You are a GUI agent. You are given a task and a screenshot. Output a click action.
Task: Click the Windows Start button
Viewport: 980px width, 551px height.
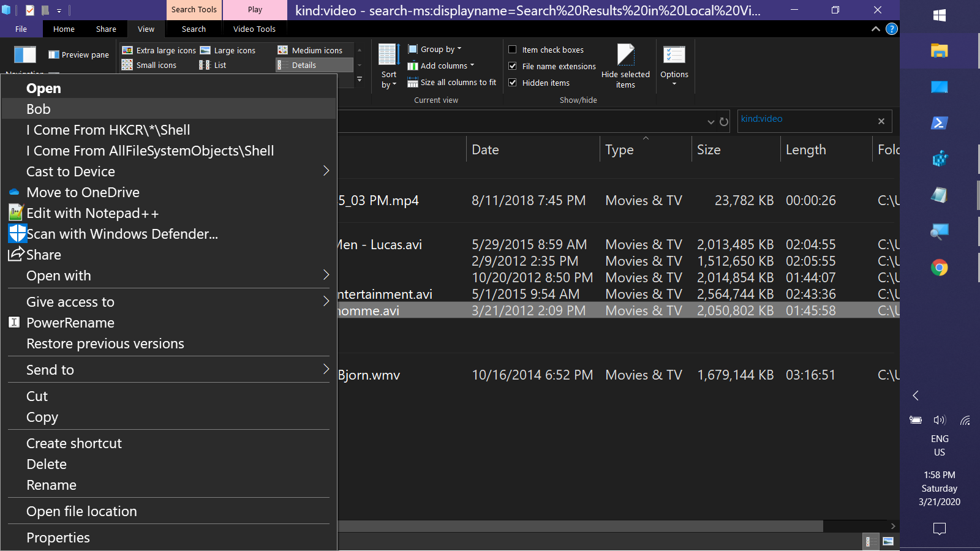940,16
